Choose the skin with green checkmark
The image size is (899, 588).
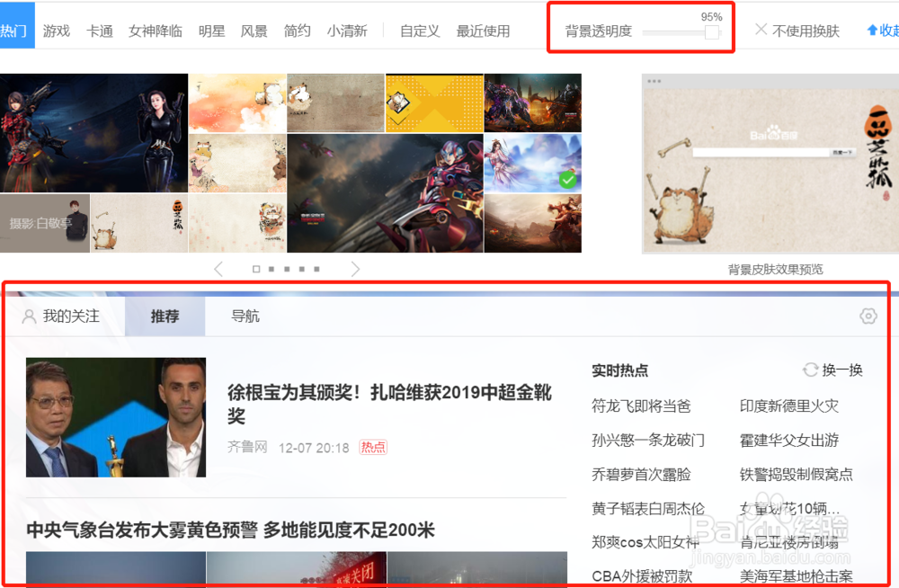pyautogui.click(x=532, y=163)
